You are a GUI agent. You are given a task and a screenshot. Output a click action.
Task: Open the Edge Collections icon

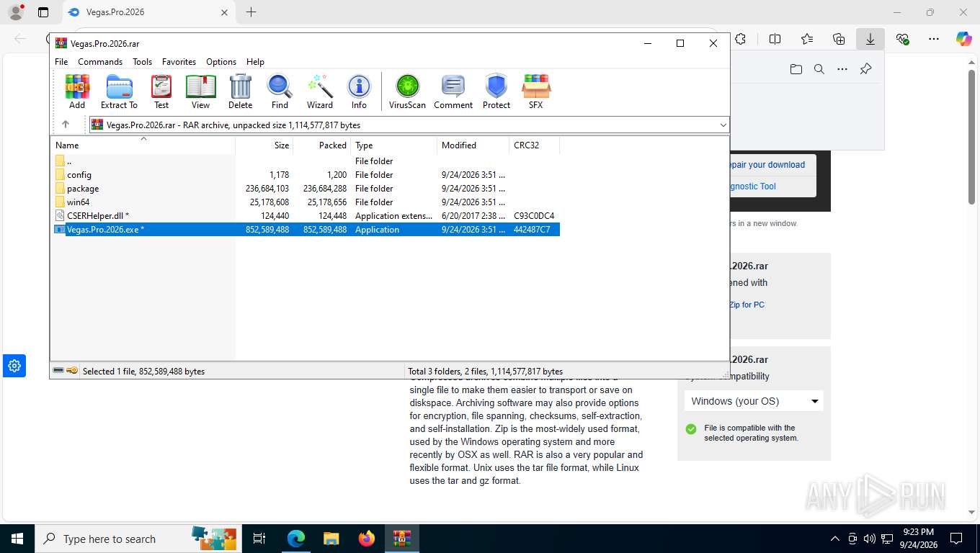click(x=839, y=39)
